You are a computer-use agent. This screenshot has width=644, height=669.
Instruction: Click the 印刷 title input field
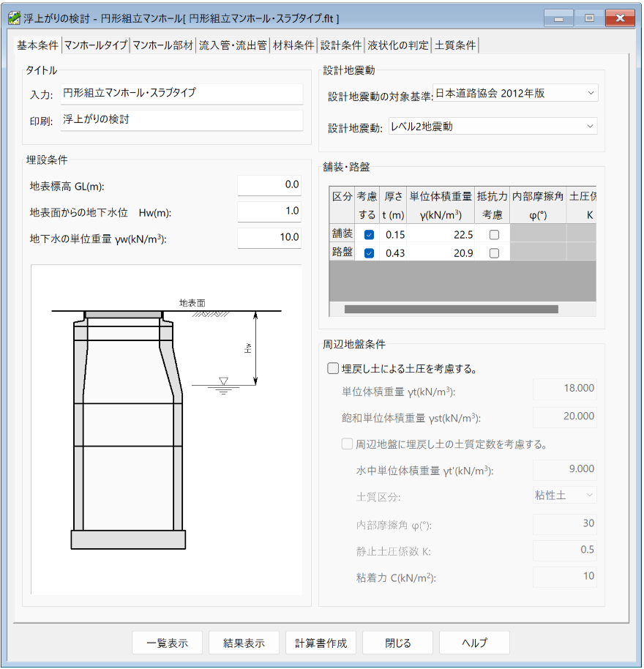coord(181,120)
